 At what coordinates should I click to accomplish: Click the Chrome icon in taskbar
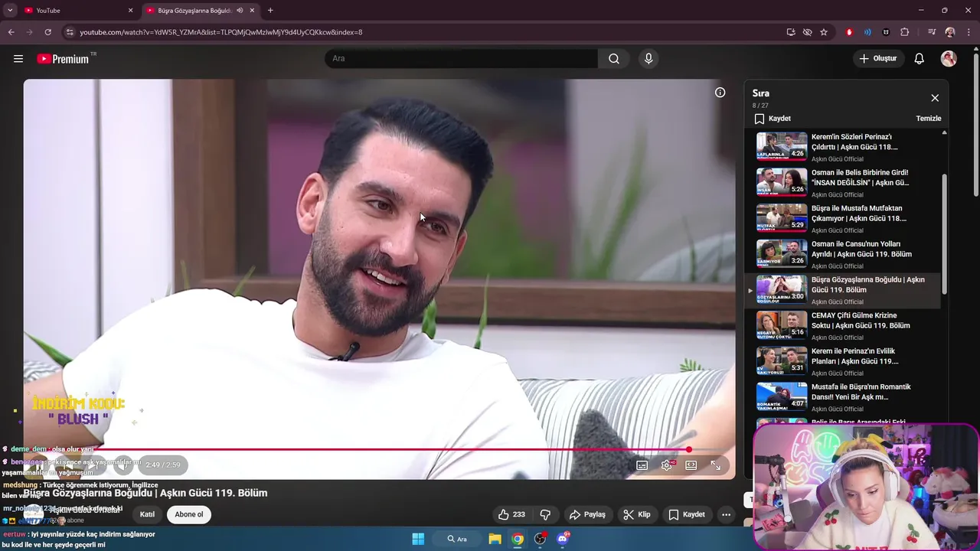(518, 539)
